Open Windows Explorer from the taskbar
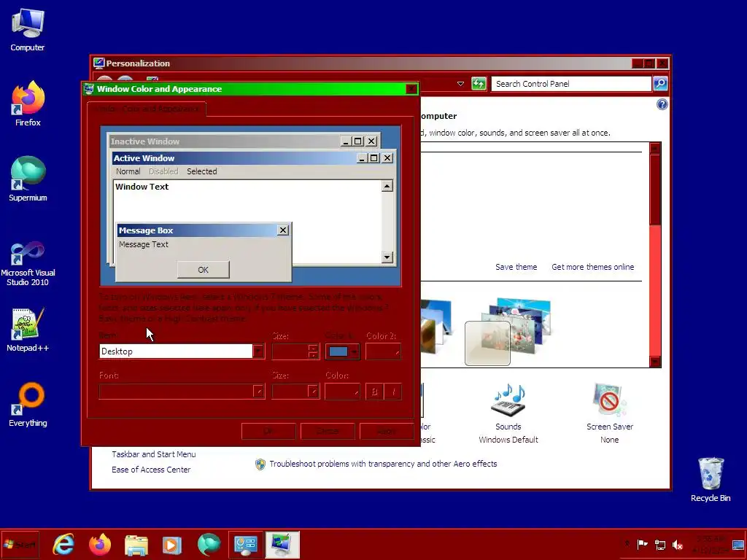The image size is (747, 560). pyautogui.click(x=136, y=545)
